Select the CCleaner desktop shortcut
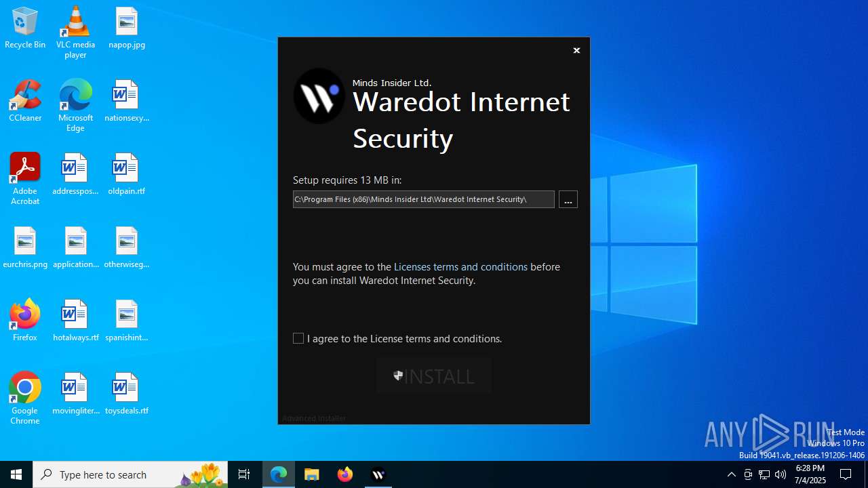868x488 pixels. [x=25, y=102]
